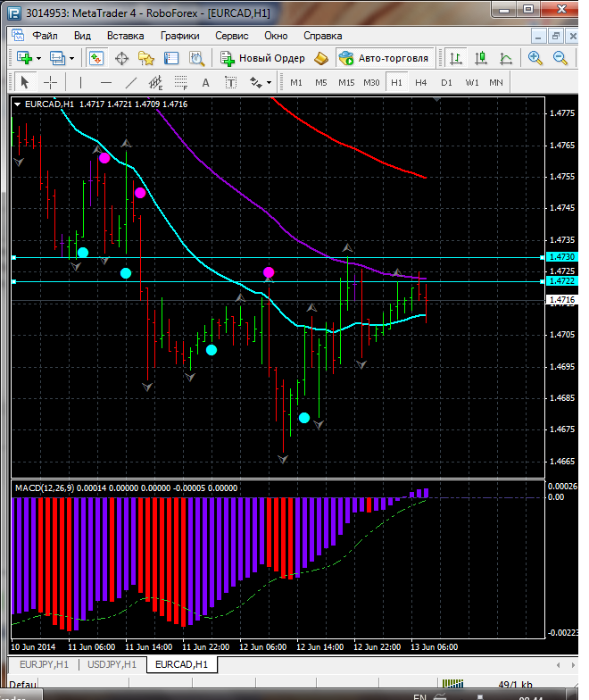Open the Navigator folder-star icon

(x=146, y=58)
